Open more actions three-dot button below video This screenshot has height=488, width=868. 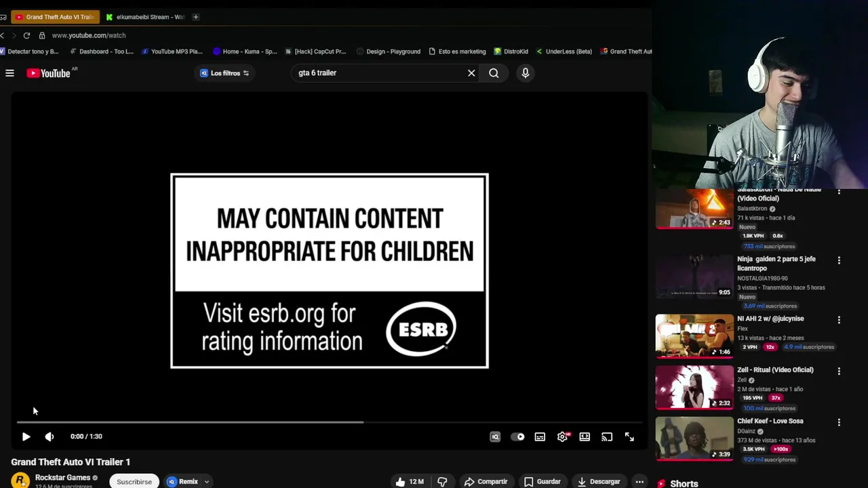point(639,482)
